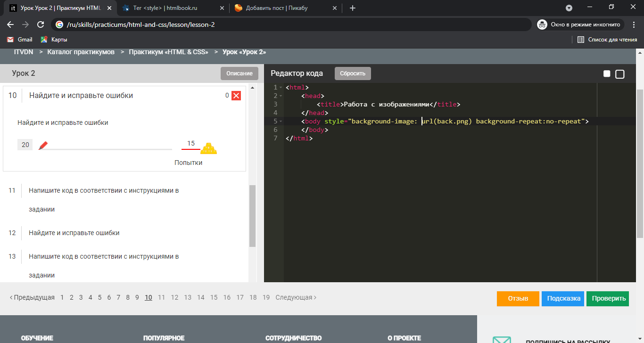Switch editor to outlined square layout icon
644x343 pixels.
tap(620, 74)
